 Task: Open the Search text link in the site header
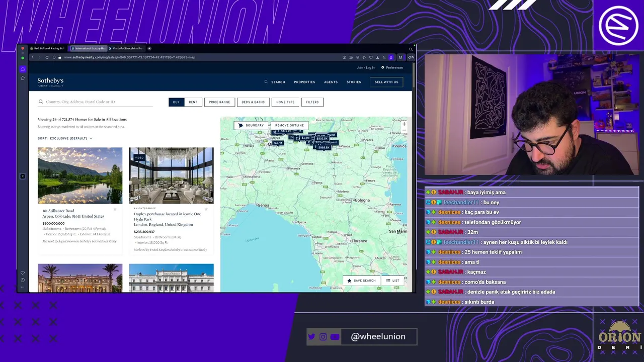tap(278, 82)
